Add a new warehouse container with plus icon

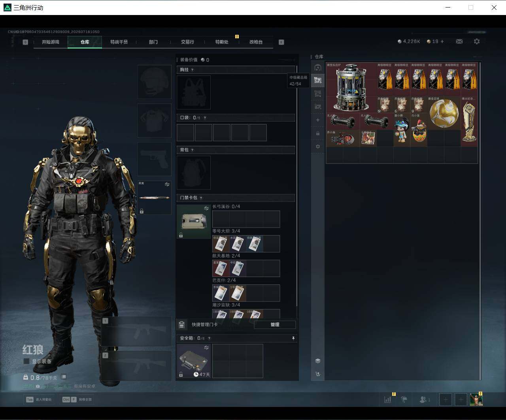point(318,120)
